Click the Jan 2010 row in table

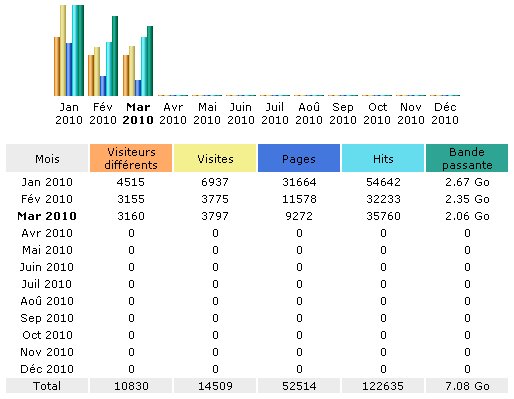[257, 182]
